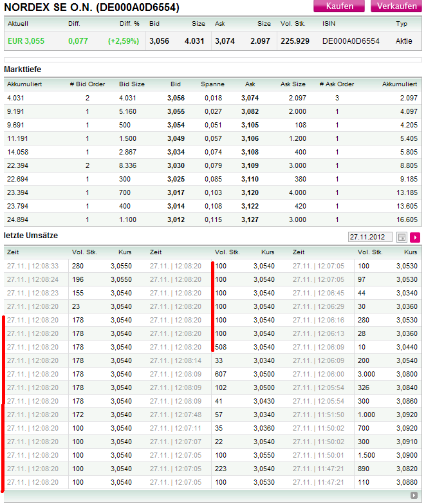Click the pink arrow next to date field
Screen dimensions: 426x504
[415, 238]
